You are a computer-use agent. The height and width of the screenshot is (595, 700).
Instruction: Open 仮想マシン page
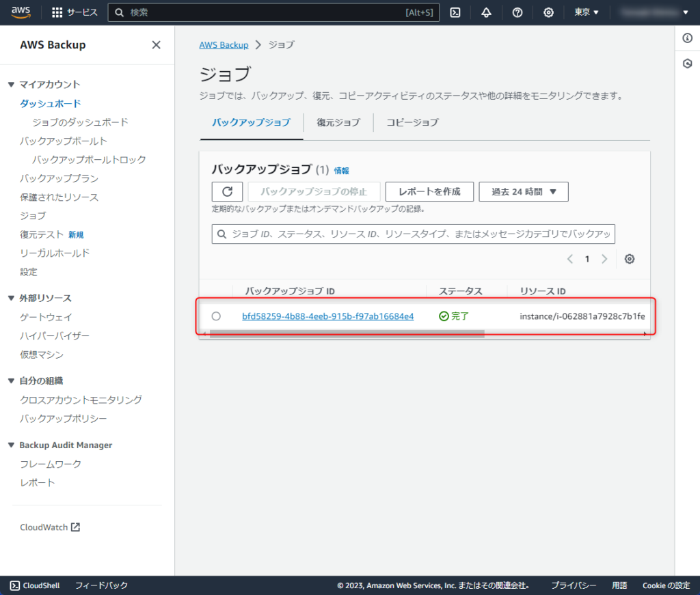coord(42,355)
